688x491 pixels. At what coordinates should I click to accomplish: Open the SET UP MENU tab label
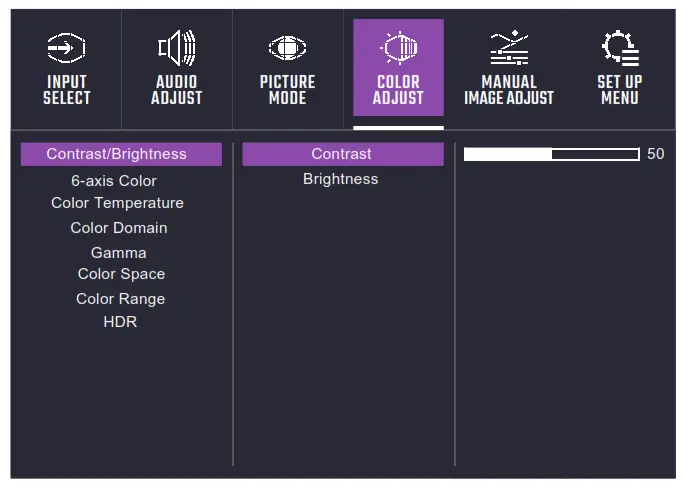coord(620,90)
